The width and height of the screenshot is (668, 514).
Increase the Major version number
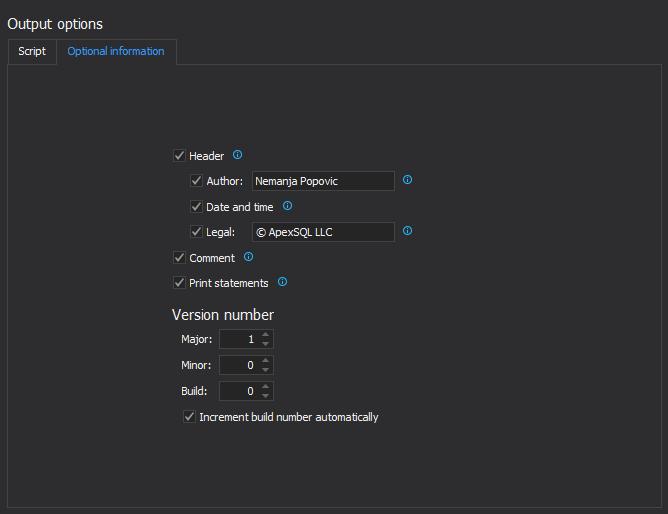click(266, 335)
